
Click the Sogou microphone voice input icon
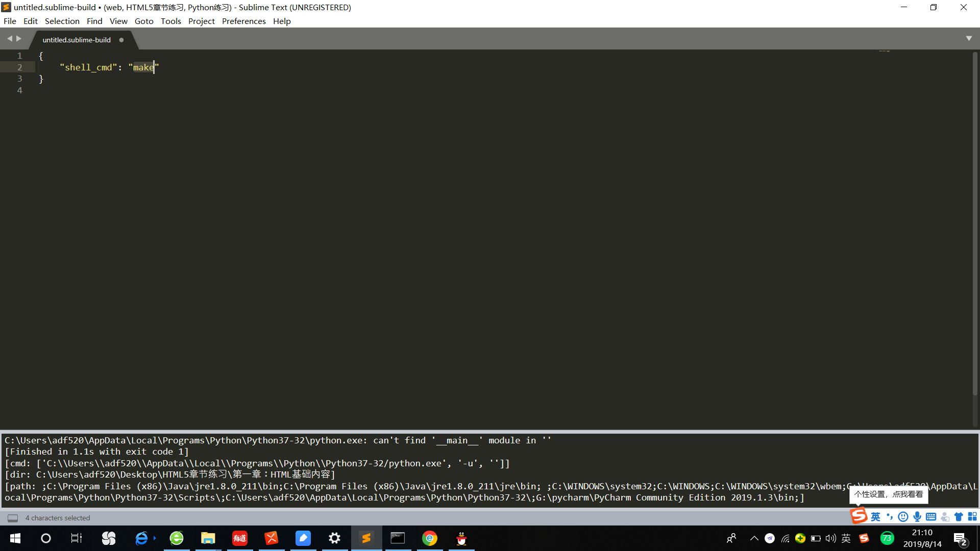tap(917, 517)
